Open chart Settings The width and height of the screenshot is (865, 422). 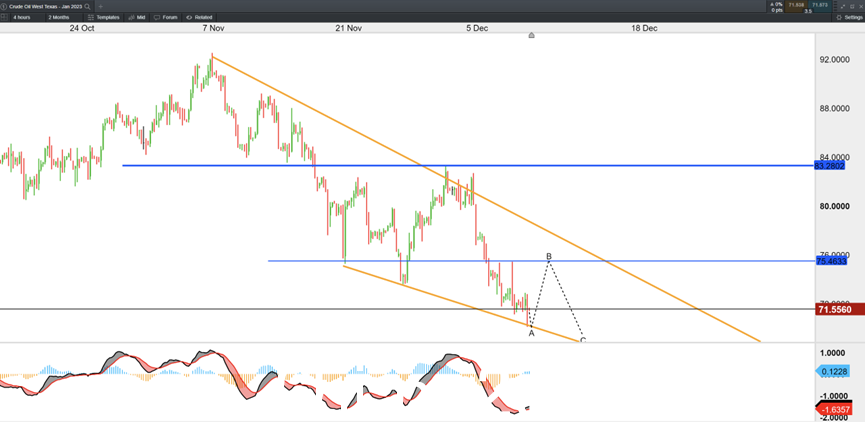(849, 17)
